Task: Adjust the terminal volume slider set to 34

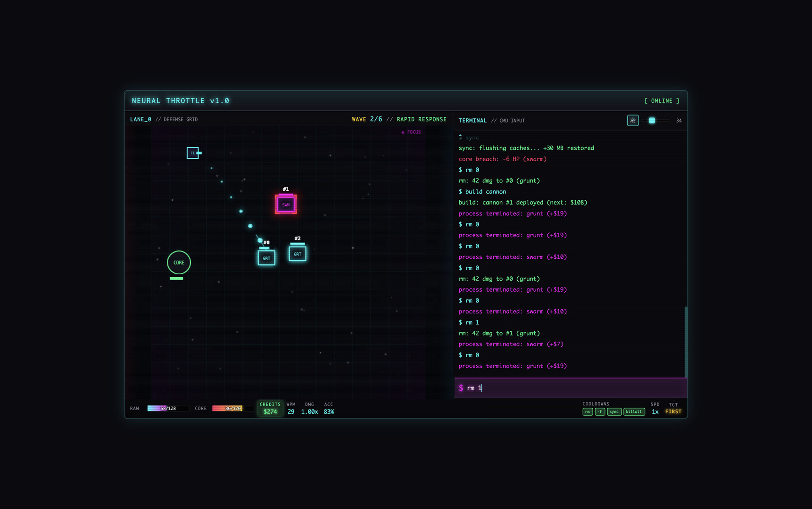Action: pos(655,121)
